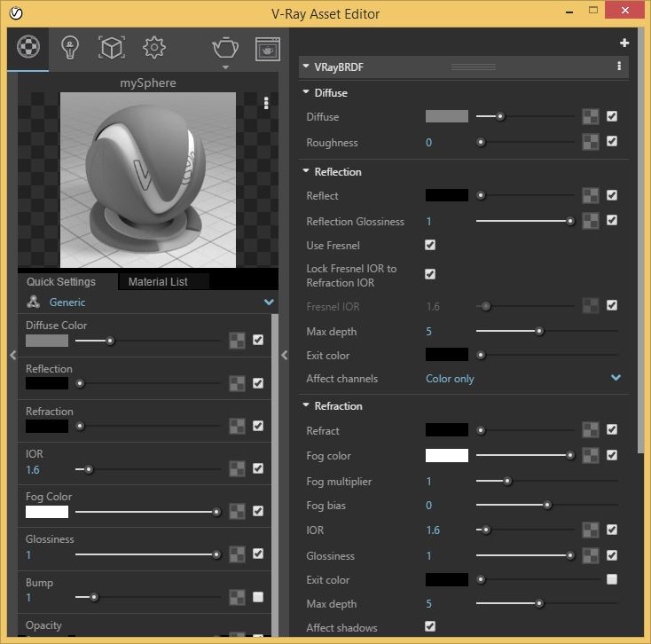Toggle the Fog Color checkbox in Quick Settings
Screen dimensions: 651x644
click(258, 511)
